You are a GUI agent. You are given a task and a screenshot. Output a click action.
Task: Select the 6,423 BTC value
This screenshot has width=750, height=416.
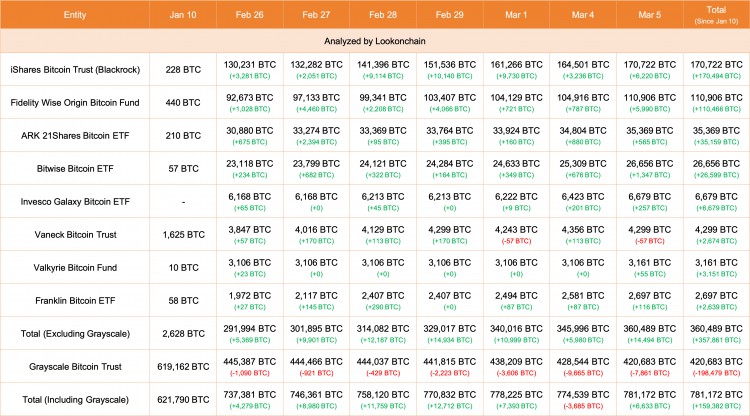coord(583,197)
